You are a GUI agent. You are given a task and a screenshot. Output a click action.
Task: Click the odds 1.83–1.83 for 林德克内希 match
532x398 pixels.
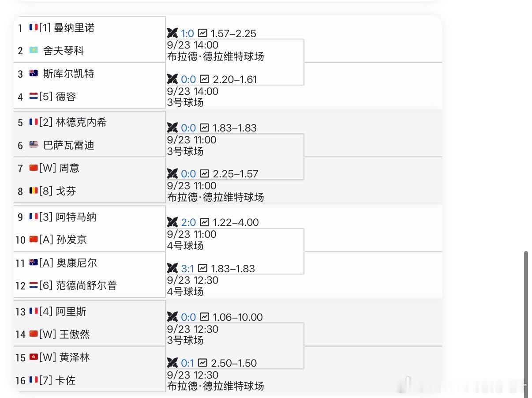click(234, 128)
